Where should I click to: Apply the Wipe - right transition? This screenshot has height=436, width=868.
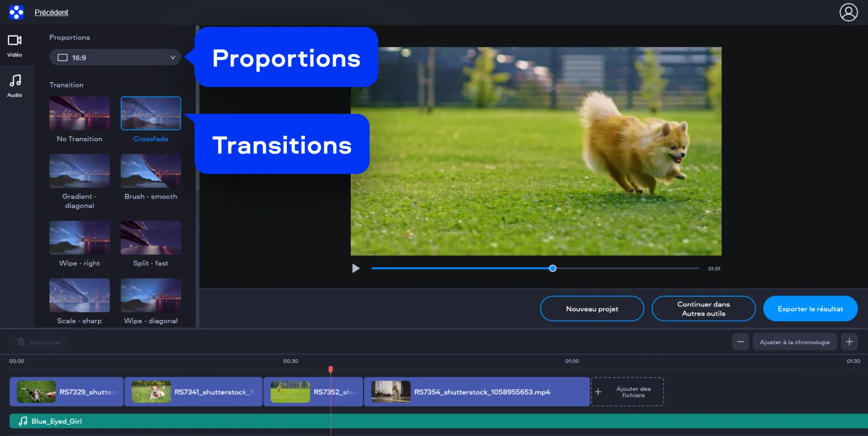coord(79,237)
